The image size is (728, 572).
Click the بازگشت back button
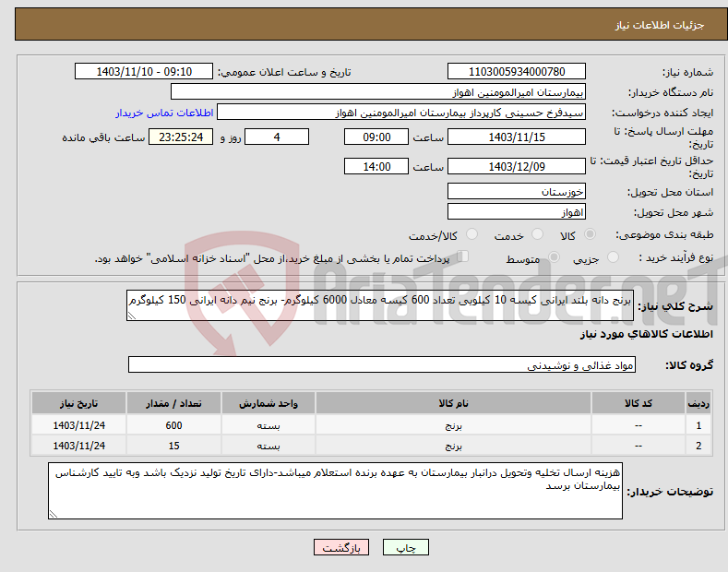pos(341,548)
